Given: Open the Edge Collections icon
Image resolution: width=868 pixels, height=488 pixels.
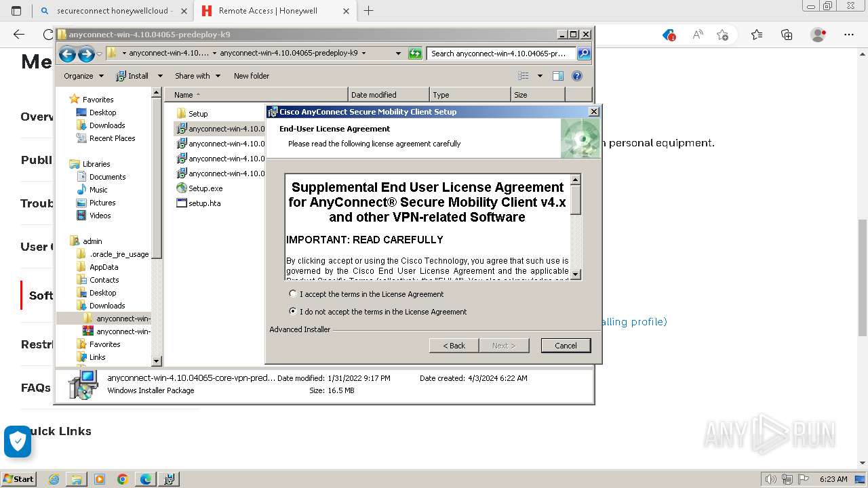Looking at the screenshot, I should [x=787, y=35].
